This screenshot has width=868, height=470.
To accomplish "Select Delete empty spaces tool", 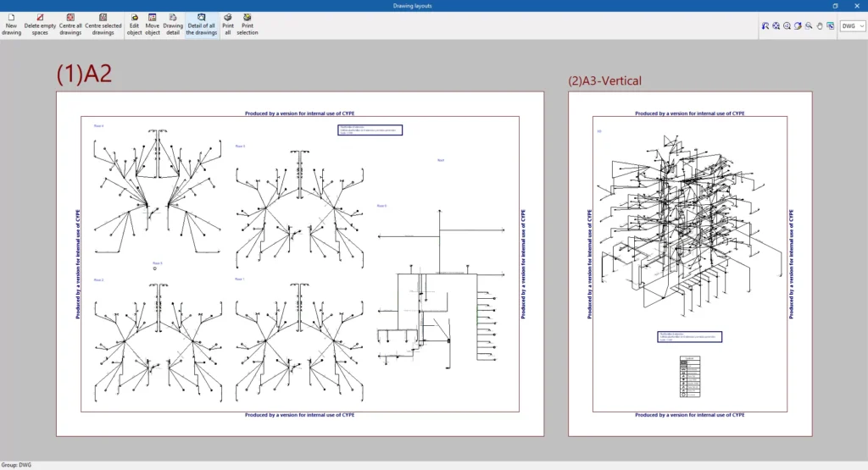I will point(40,24).
